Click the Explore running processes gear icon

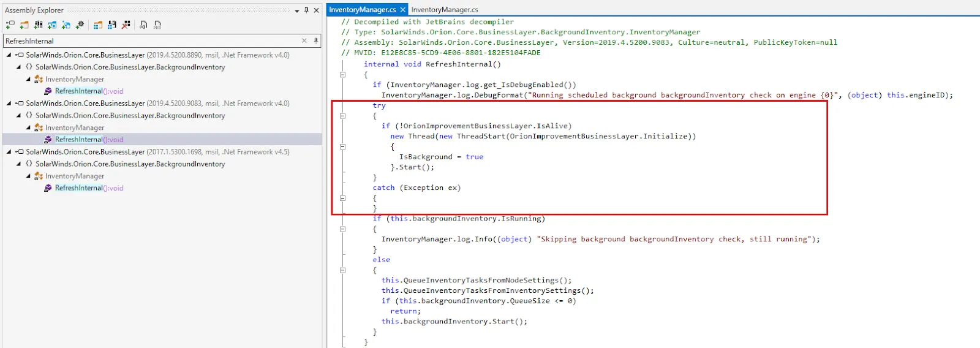tap(80, 25)
